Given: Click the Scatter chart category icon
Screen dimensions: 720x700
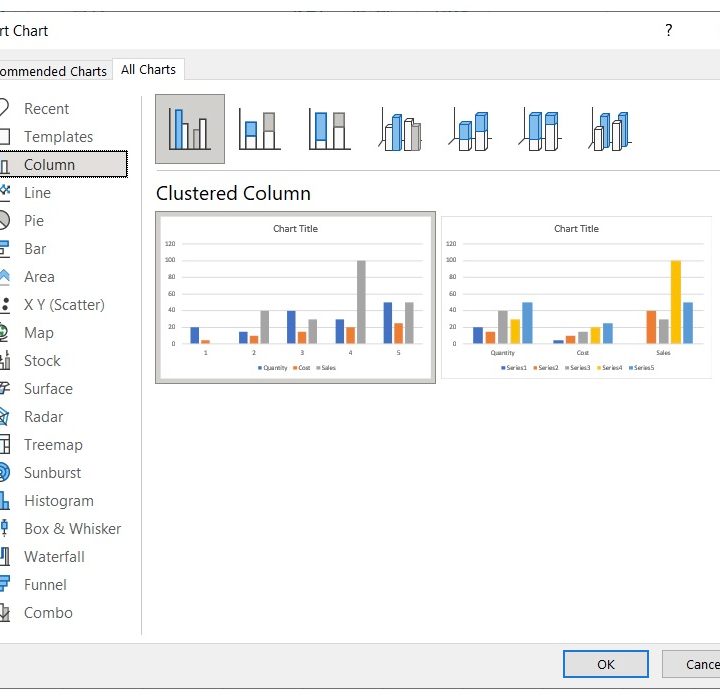Looking at the screenshot, I should pyautogui.click(x=5, y=305).
